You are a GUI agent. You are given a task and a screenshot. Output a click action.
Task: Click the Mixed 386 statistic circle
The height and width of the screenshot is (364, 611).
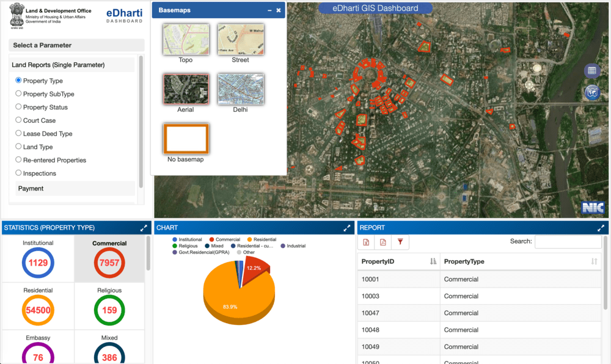click(x=109, y=354)
